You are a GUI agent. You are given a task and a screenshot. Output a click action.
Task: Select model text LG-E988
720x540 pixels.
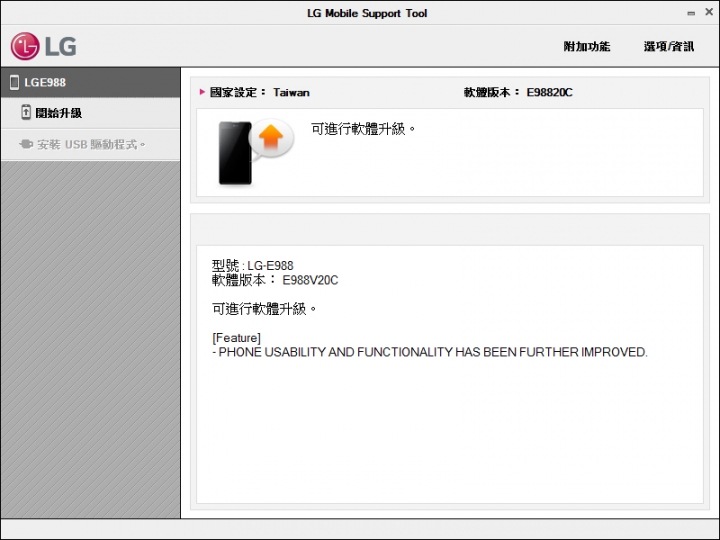270,265
